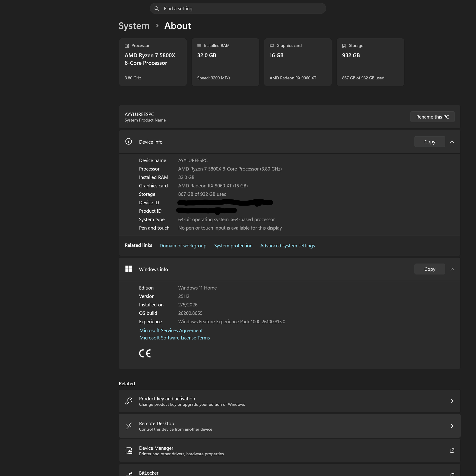
Task: Click the Remote Desktop icon
Action: point(129,426)
